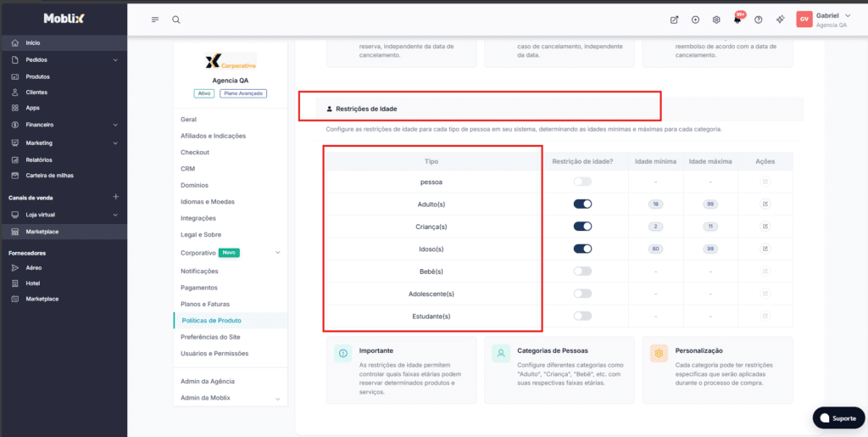This screenshot has width=868, height=437.
Task: Click the plus circle add icon
Action: (695, 20)
